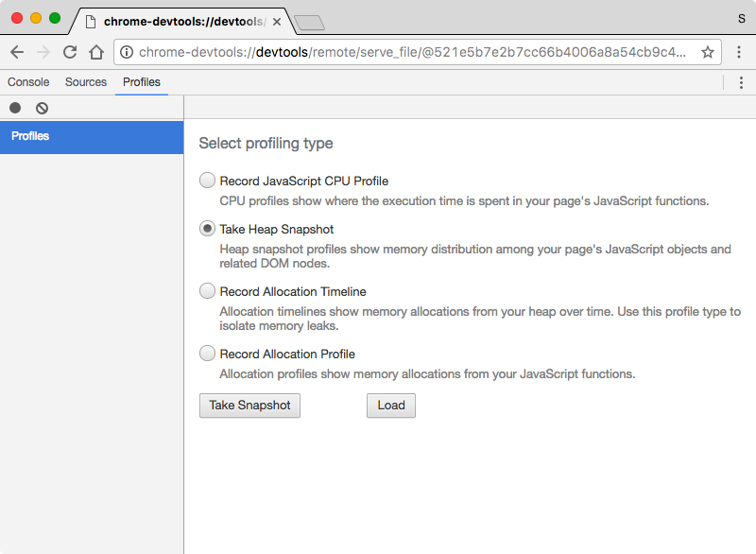Select the chrome-devtools browser tab

(183, 22)
